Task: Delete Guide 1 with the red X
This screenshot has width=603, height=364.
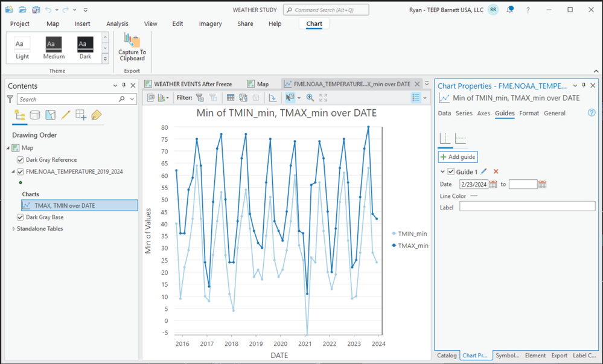Action: [496, 172]
